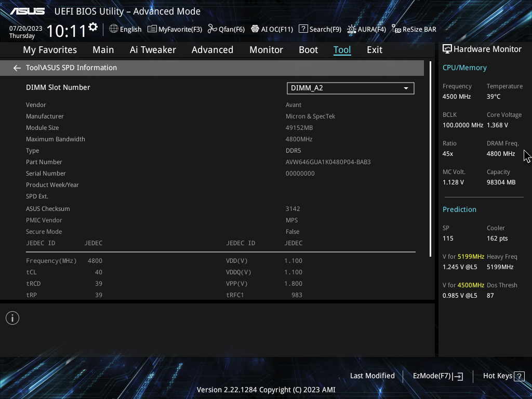Screen dimensions: 532x399
Task: Click the VPP(V) value 1.800
Action: 293,284
